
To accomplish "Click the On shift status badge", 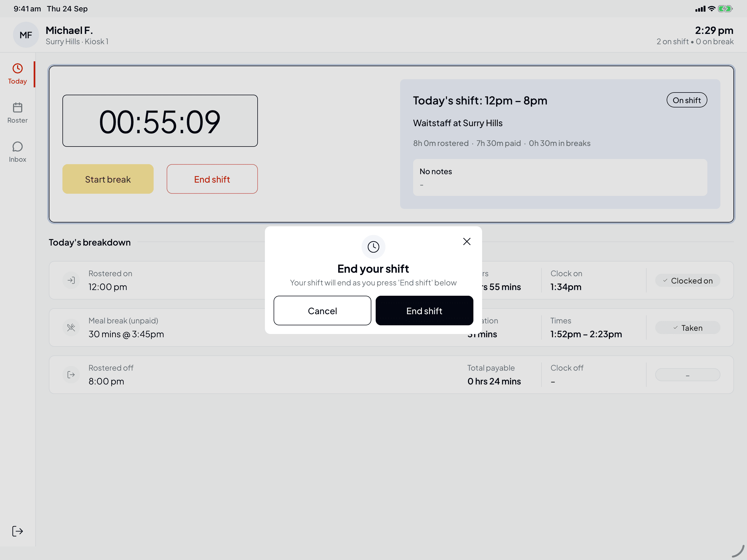I will click(x=686, y=100).
